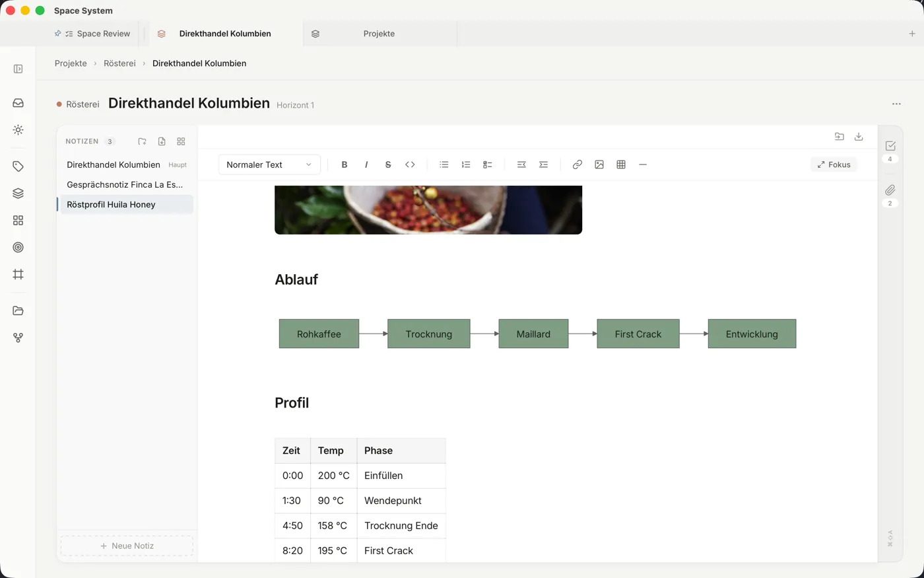Image resolution: width=924 pixels, height=578 pixels.
Task: Click the download note icon
Action: [x=859, y=137]
